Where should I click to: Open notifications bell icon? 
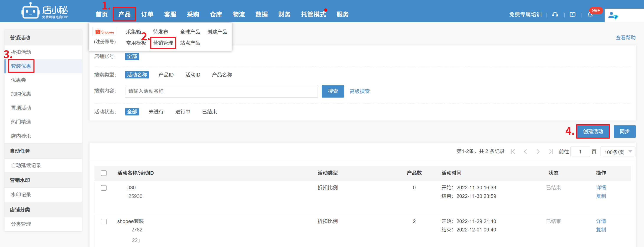coord(590,15)
